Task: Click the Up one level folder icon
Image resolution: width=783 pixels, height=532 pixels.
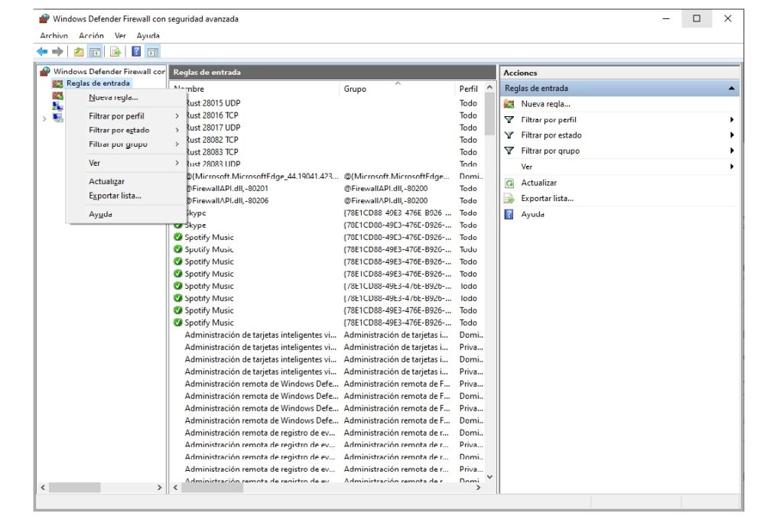Action: (78, 52)
